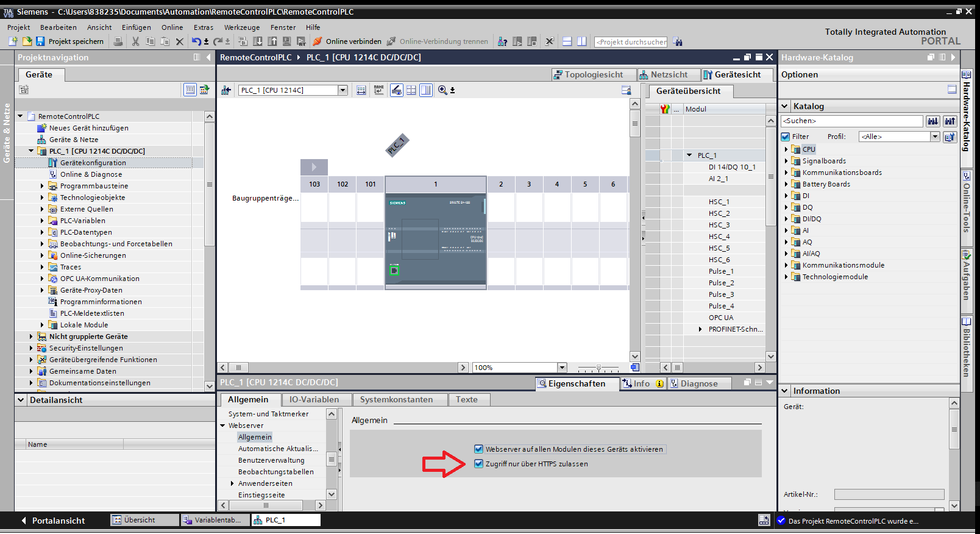Click Portalansicht button

pos(52,521)
